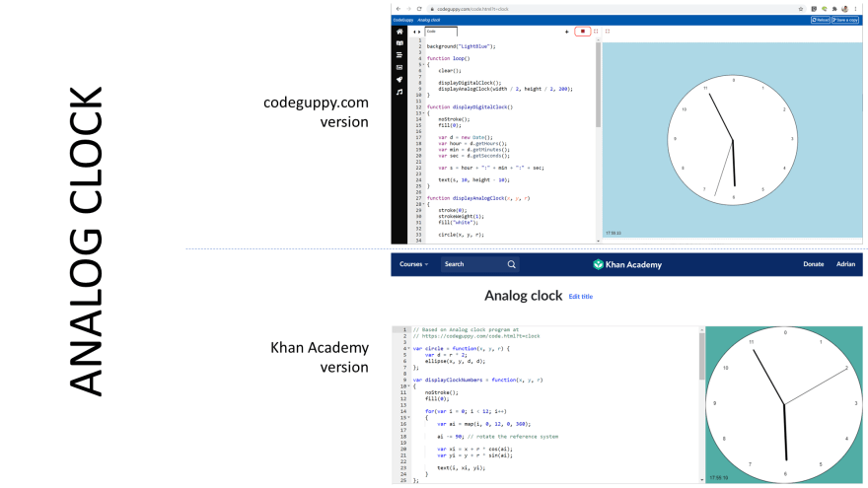Click the 'function loop()' code line
The height and width of the screenshot is (488, 868).
[x=449, y=58]
